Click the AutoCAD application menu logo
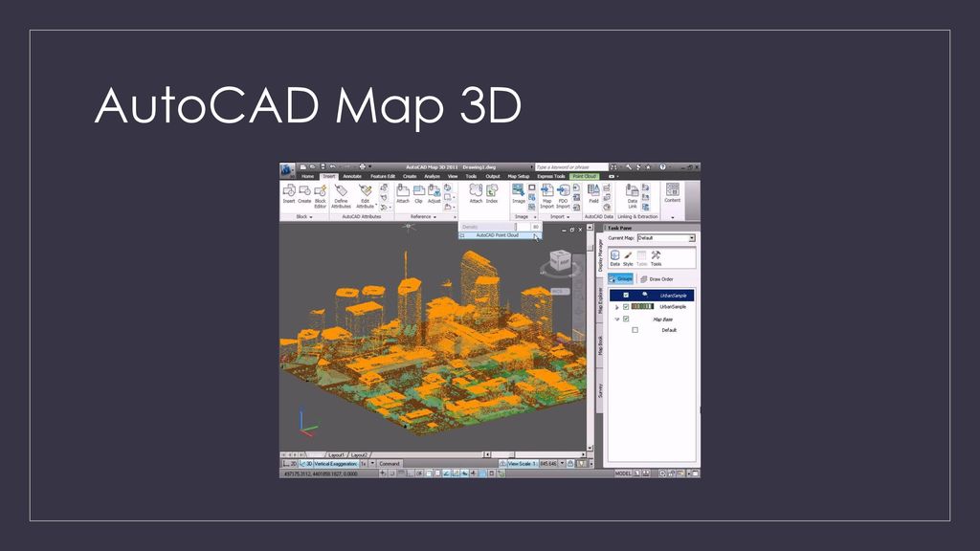980x551 pixels. tap(287, 169)
